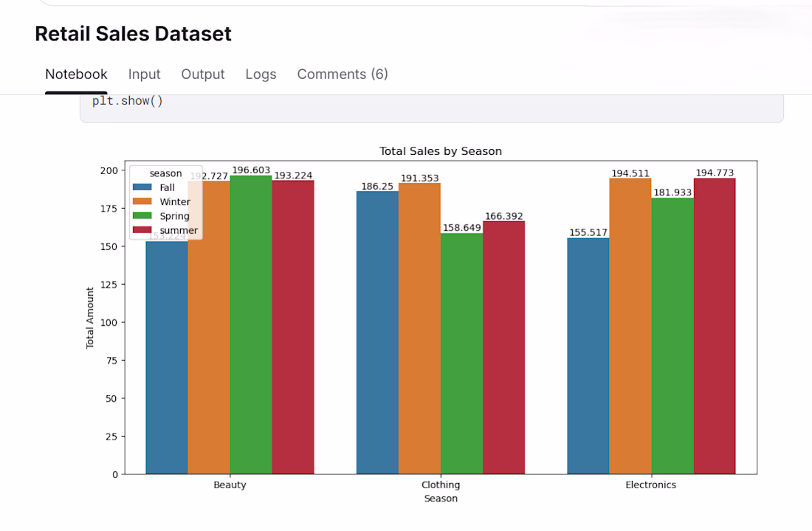
Task: Click the red summer bar for Electronics
Action: [715, 326]
